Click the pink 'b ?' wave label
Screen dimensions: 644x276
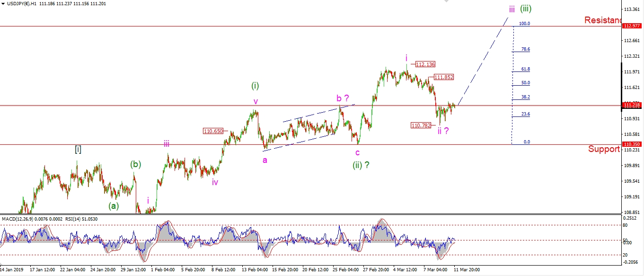pos(343,98)
